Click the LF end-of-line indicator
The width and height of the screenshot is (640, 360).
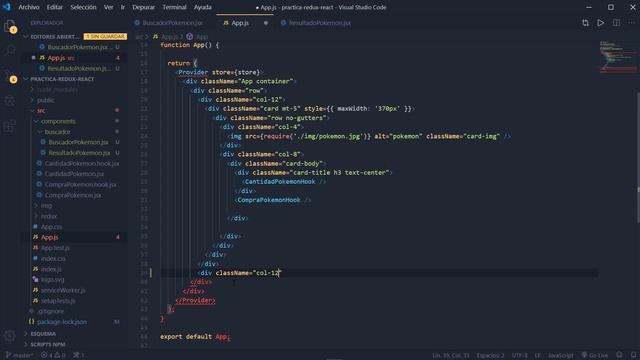[538, 355]
